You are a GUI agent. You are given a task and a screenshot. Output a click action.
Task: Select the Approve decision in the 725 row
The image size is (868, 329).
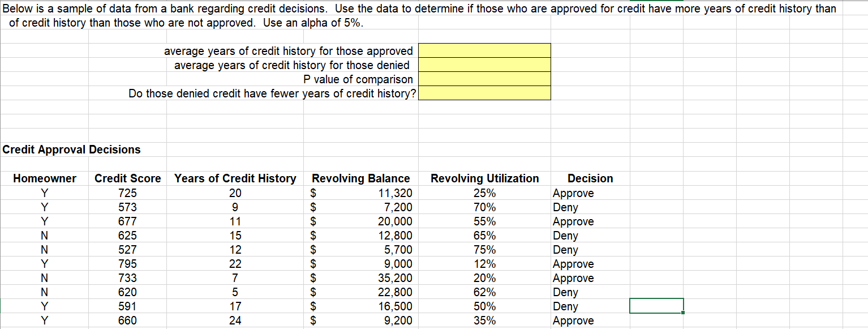[590, 193]
